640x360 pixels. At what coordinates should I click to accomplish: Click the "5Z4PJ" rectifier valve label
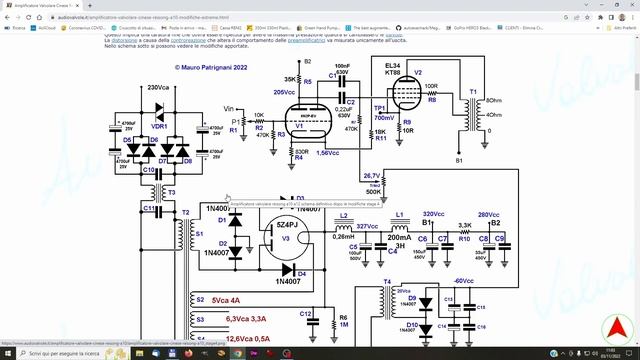coord(287,225)
